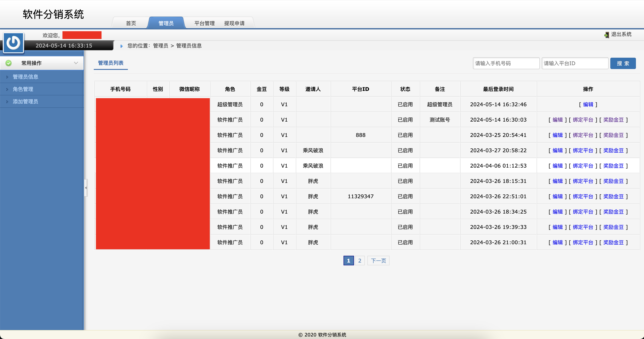The height and width of the screenshot is (339, 644).
Task: Click 绑定平台 in the 20:58:22 login row
Action: tap(583, 150)
